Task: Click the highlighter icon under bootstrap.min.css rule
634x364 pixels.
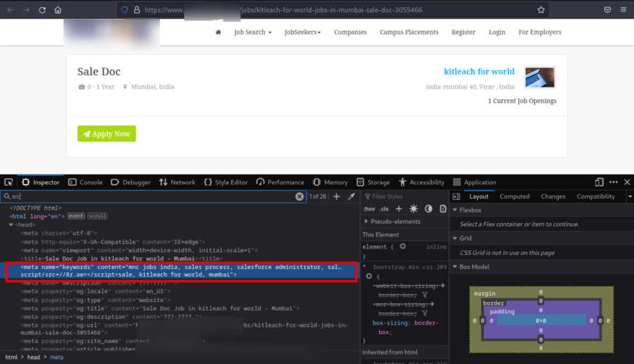Action: pos(368,276)
